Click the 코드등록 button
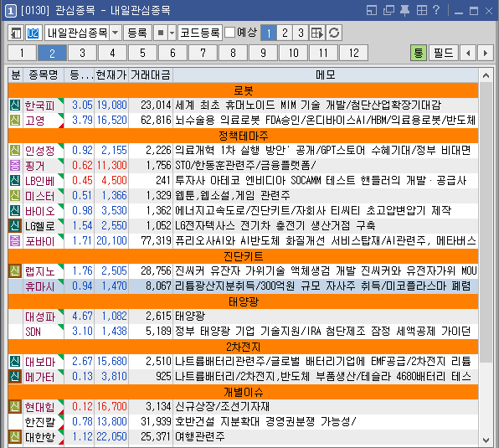The image size is (499, 448). click(200, 33)
